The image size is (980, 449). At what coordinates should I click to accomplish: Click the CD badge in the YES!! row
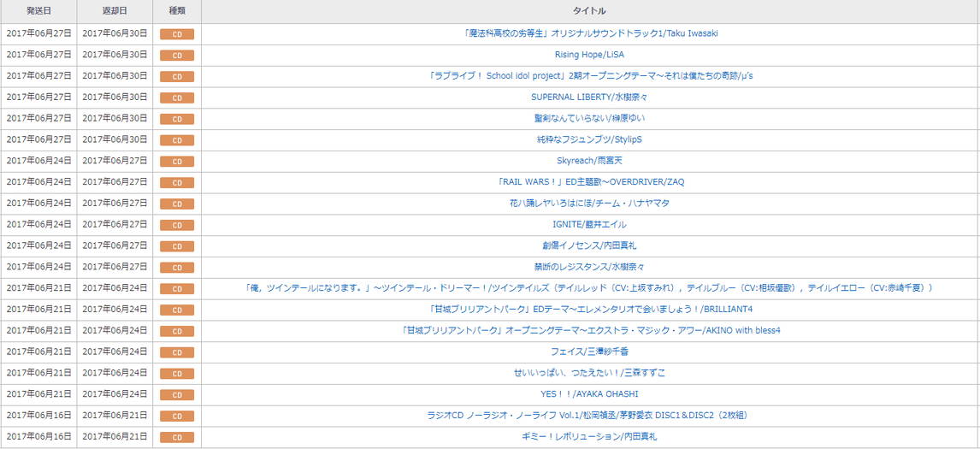tap(177, 394)
